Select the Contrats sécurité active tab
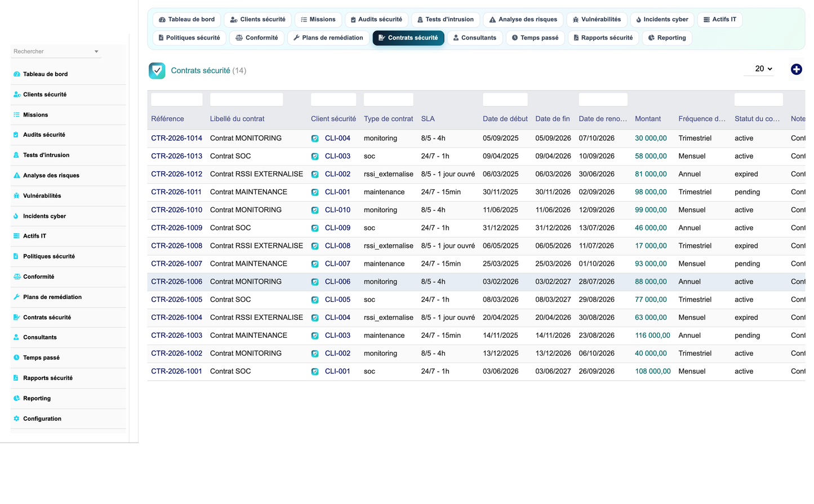 408,38
